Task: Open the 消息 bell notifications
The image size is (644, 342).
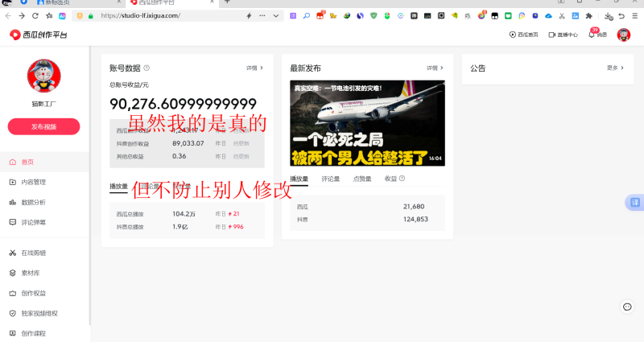Action: click(x=597, y=34)
